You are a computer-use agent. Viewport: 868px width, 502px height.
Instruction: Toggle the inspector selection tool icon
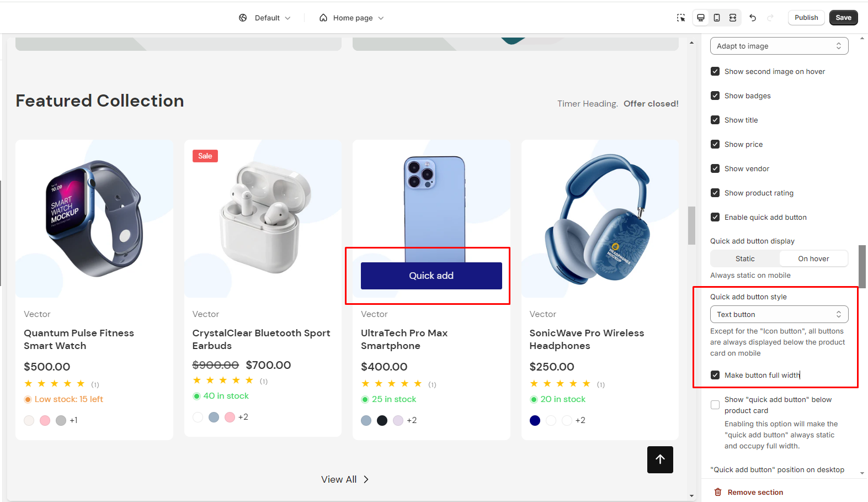point(681,18)
